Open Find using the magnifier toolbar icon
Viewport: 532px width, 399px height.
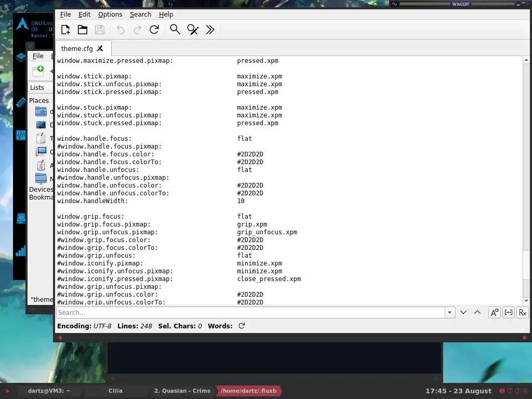pos(175,30)
